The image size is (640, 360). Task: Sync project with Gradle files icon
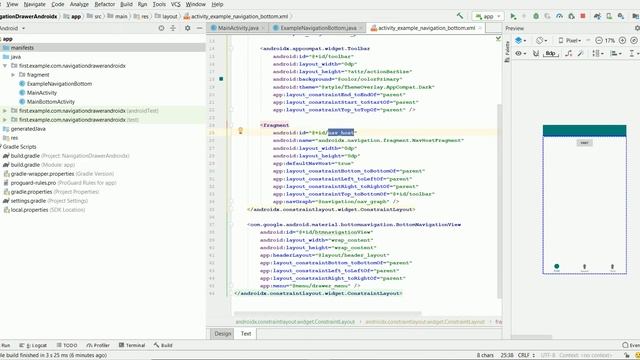click(597, 16)
